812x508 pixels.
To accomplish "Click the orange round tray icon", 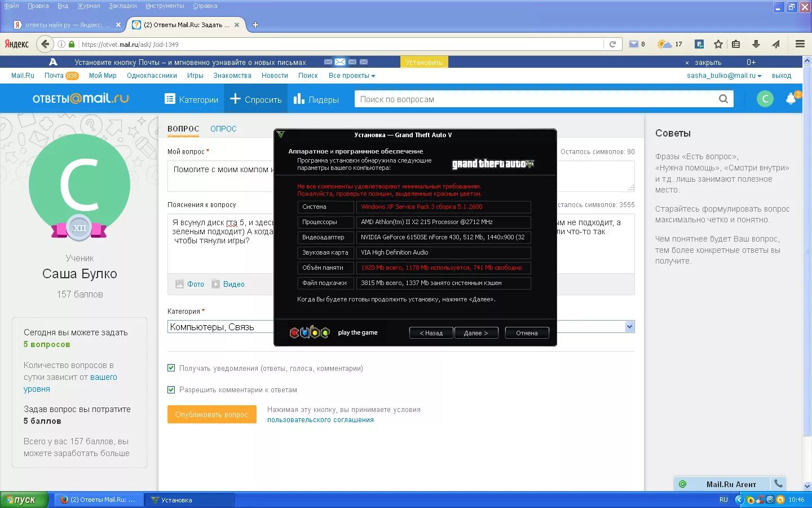I will [780, 500].
